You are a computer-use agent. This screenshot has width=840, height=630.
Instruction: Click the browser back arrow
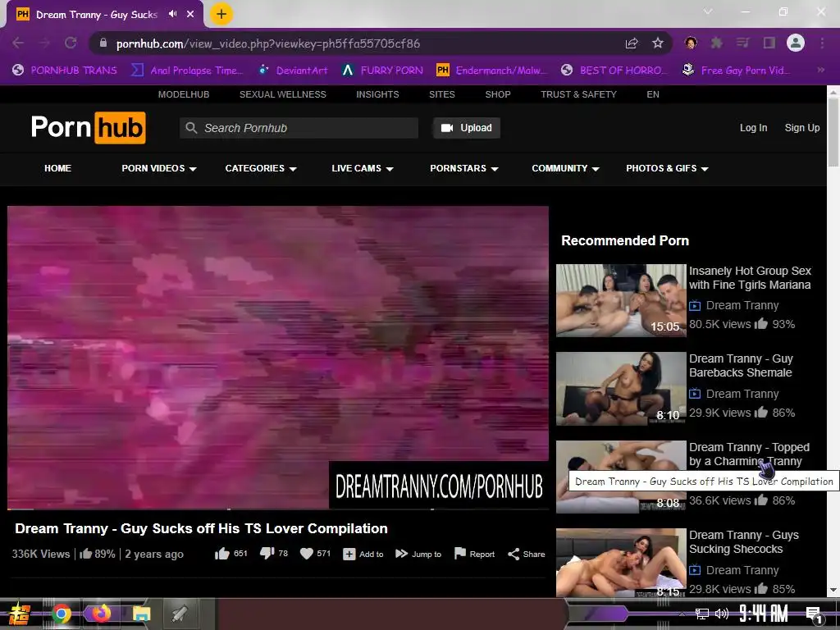click(x=18, y=43)
